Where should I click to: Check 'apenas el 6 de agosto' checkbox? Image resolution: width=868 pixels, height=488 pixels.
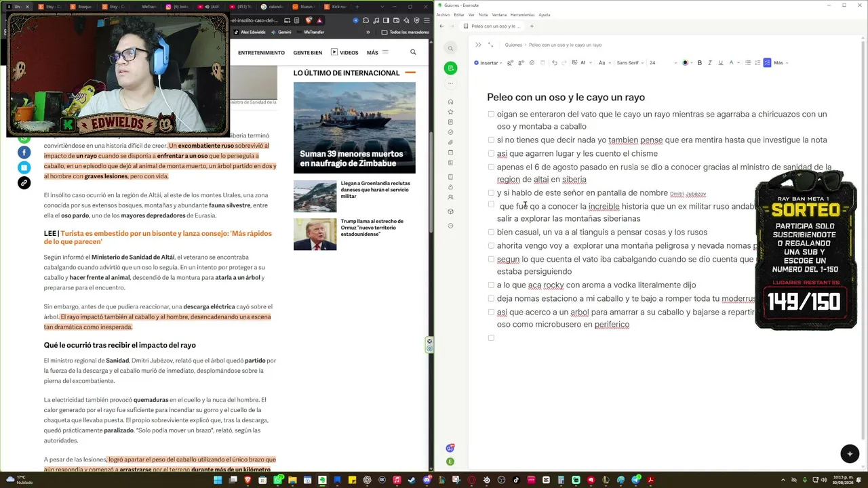tap(491, 167)
